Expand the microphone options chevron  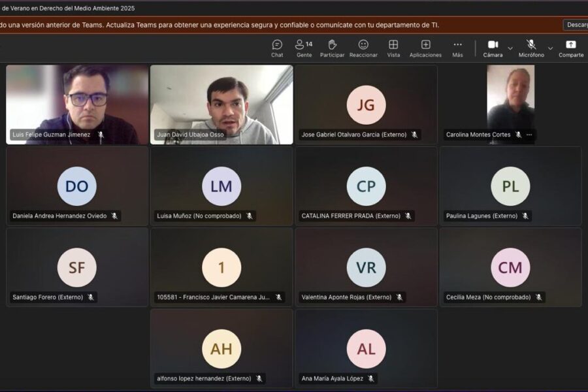coord(550,48)
